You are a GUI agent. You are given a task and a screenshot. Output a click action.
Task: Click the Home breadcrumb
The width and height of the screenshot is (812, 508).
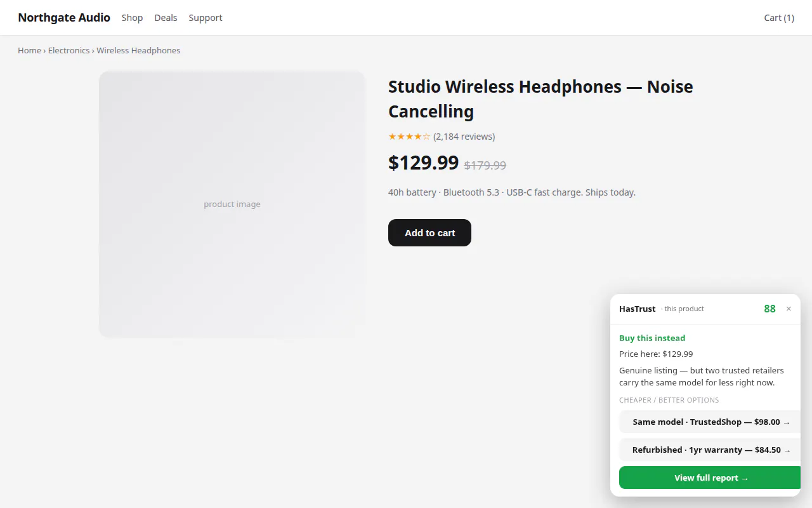point(29,50)
